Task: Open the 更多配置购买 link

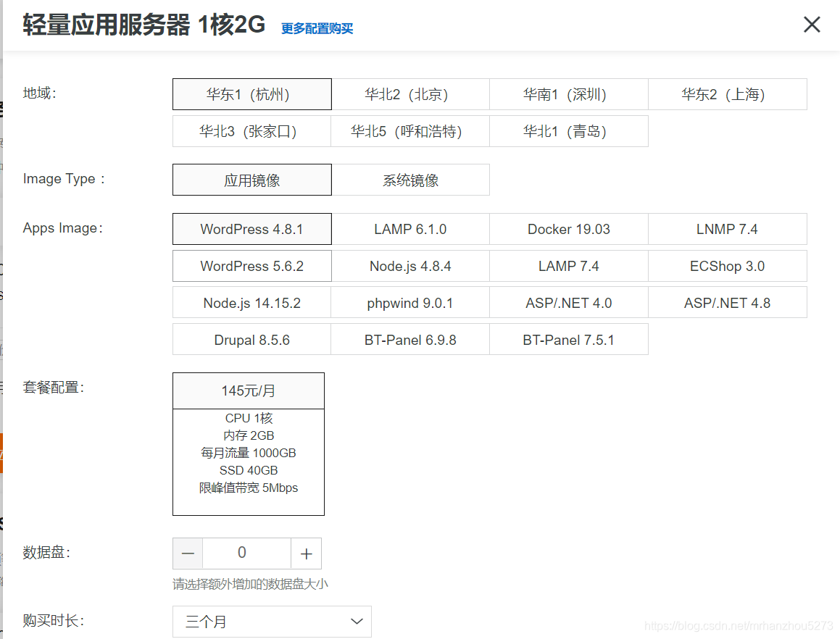Action: coord(317,28)
